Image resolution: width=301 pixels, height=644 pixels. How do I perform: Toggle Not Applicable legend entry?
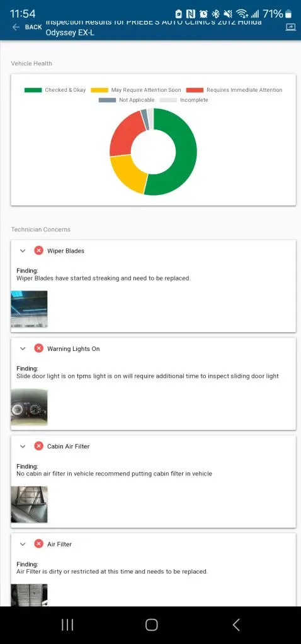(x=127, y=100)
